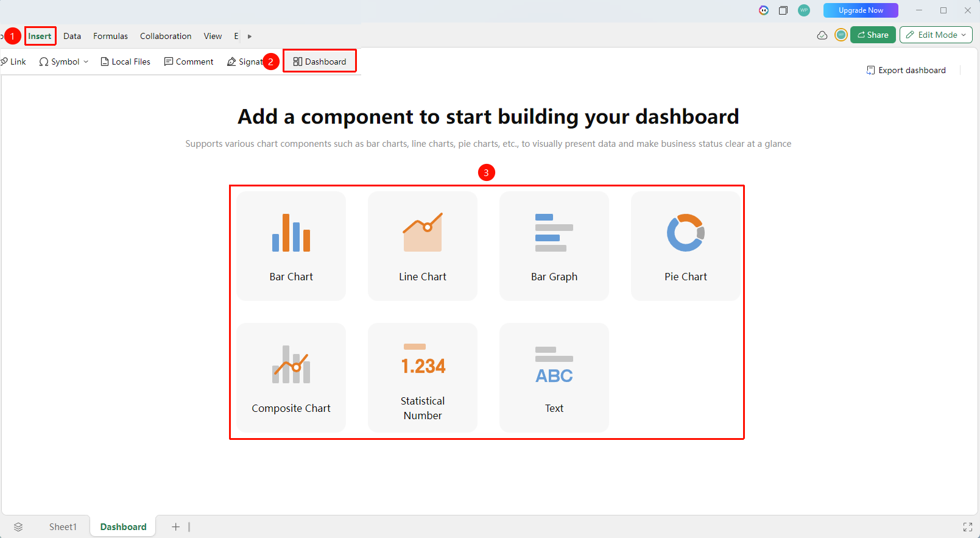Open the Insert ribbon tab
The height and width of the screenshot is (538, 980).
[40, 36]
